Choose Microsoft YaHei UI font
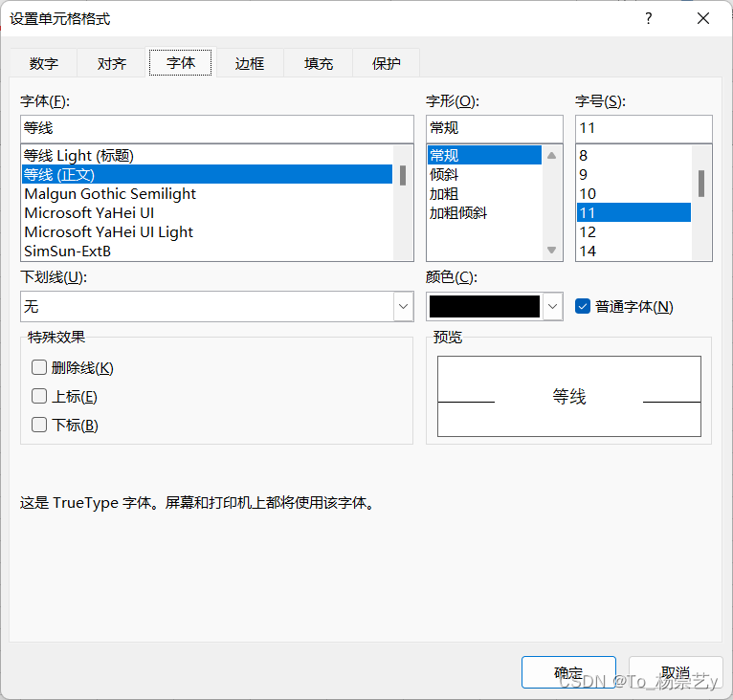733x700 pixels. pos(207,212)
